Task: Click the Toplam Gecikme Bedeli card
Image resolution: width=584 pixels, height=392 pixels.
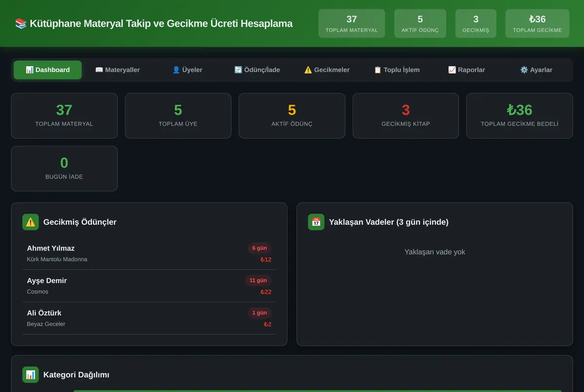Action: coord(520,116)
